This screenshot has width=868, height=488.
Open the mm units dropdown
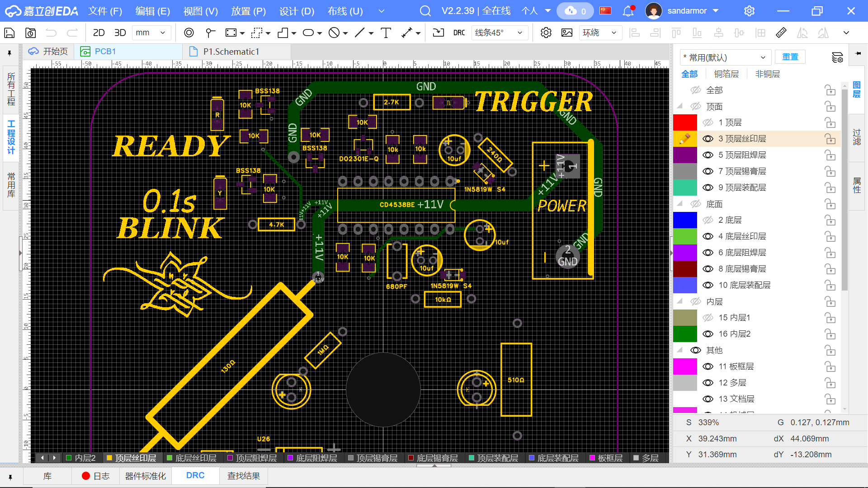[151, 33]
